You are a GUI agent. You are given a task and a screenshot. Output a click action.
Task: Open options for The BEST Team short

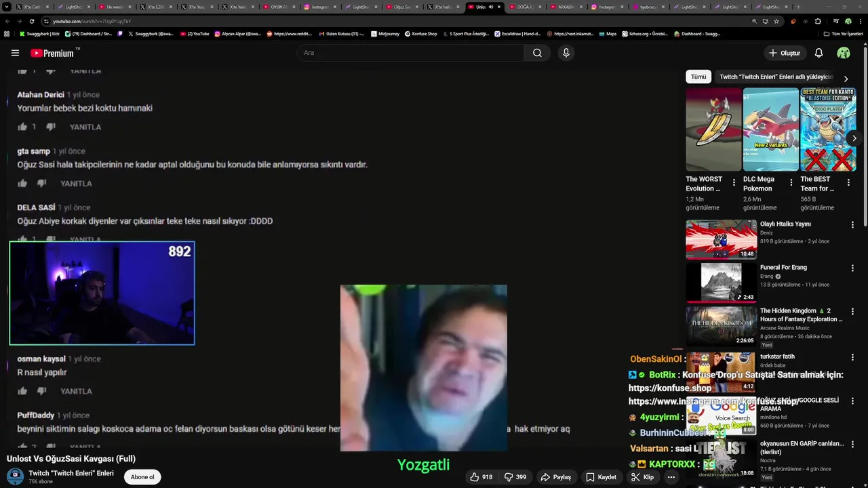pos(848,182)
